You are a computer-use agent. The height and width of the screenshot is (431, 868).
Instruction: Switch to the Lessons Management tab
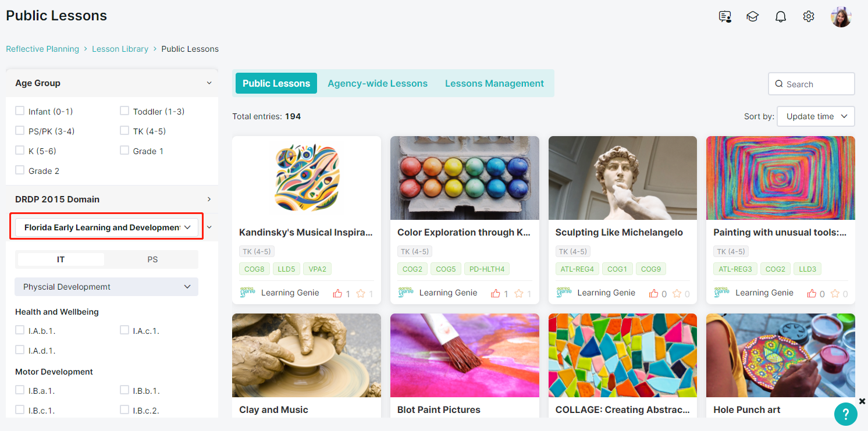(x=495, y=83)
